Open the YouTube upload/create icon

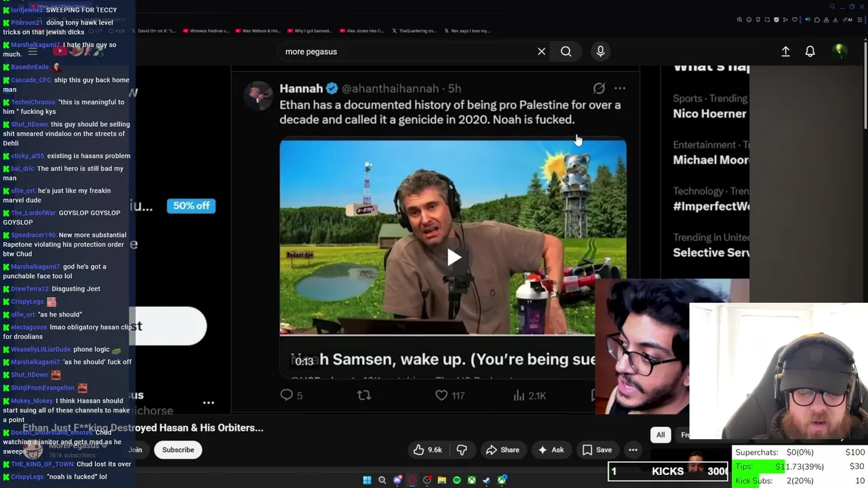(x=785, y=52)
